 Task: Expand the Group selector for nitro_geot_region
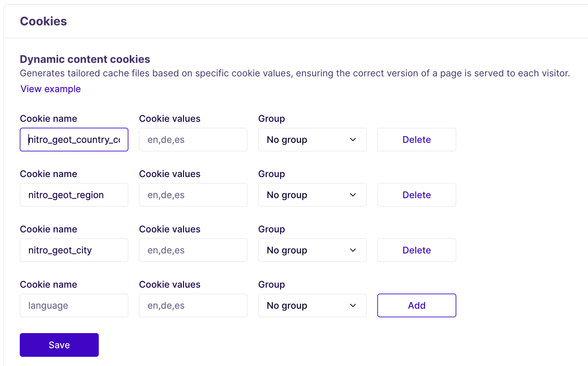(312, 195)
